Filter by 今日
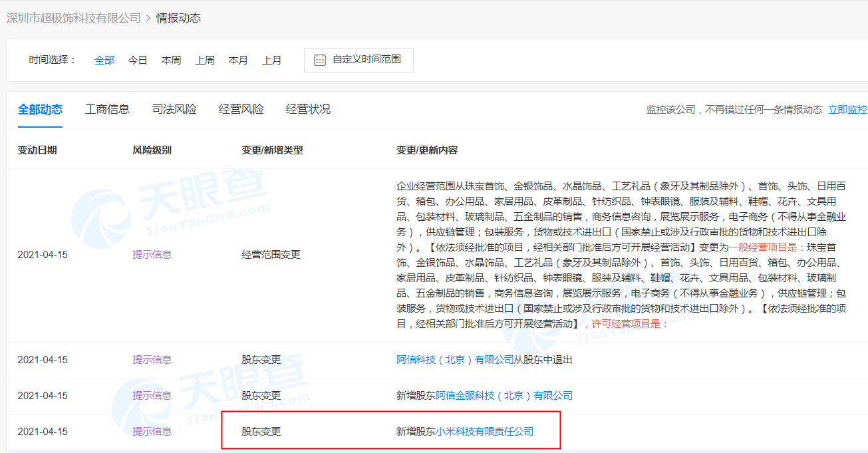This screenshot has width=868, height=453. coord(138,60)
